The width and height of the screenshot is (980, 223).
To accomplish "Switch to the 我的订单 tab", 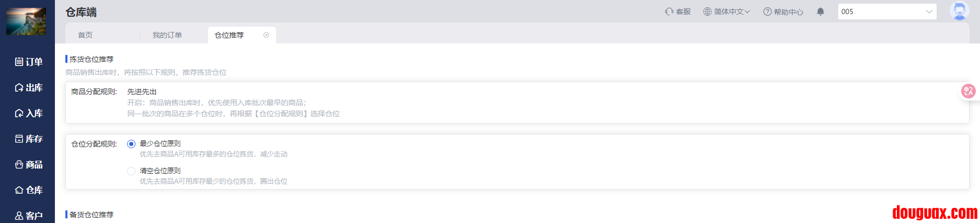I will click(x=167, y=35).
